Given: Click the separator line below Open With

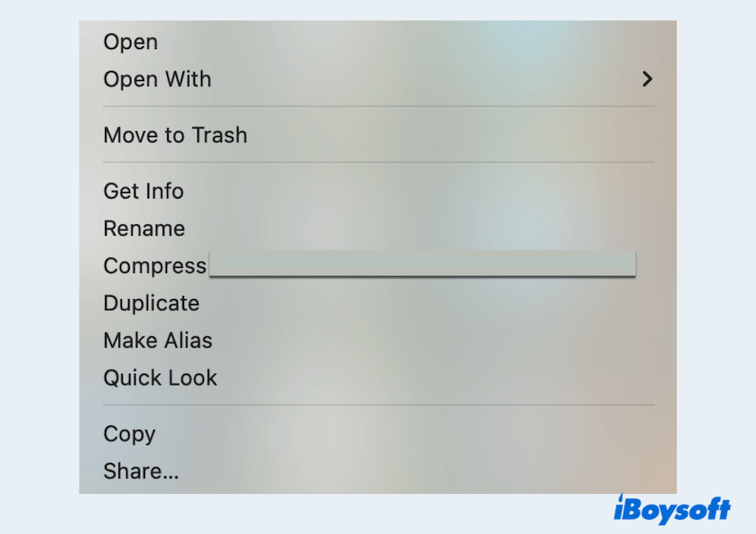Looking at the screenshot, I should pos(378,107).
